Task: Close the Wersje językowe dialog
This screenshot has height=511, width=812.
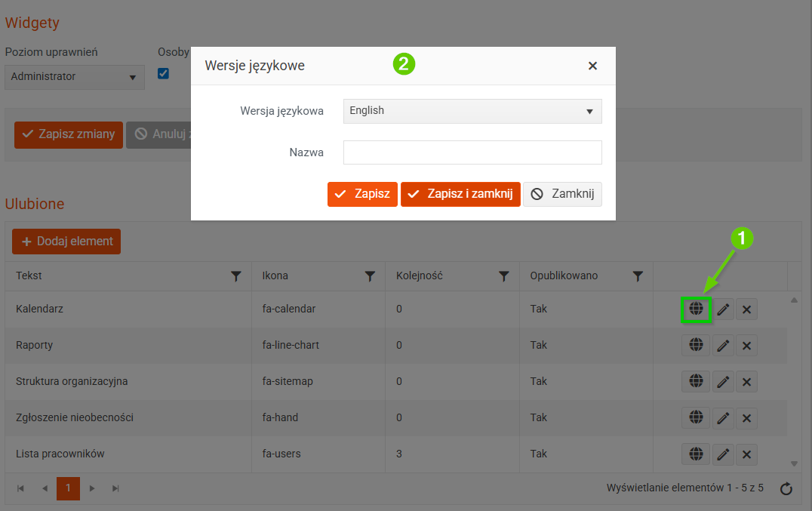Action: (x=592, y=66)
